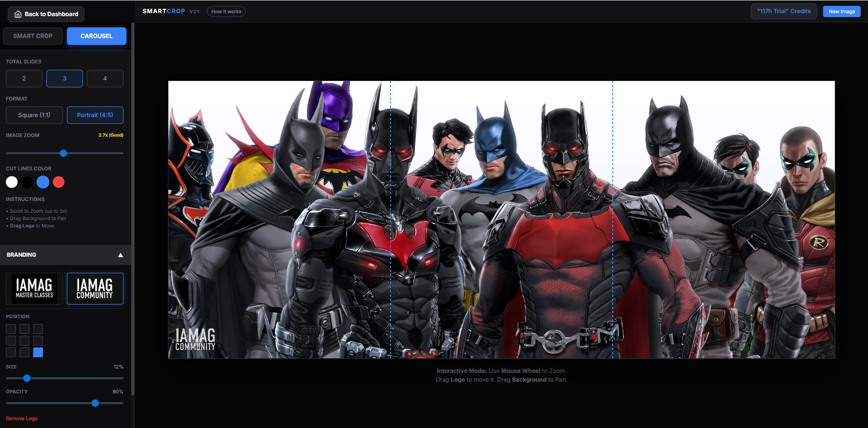
Task: Set logo position to bottom-right grid cell
Action: (38, 352)
